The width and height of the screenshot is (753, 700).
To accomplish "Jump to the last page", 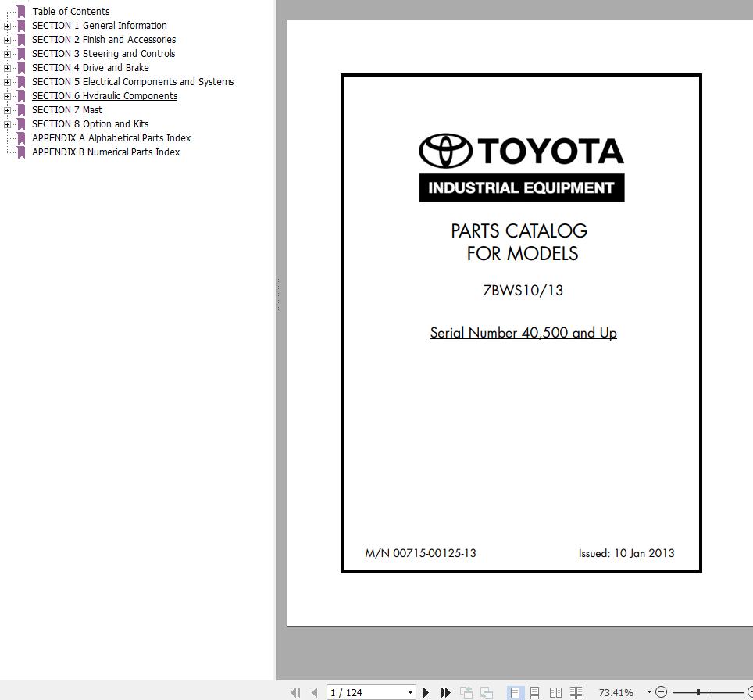I will pos(445,692).
